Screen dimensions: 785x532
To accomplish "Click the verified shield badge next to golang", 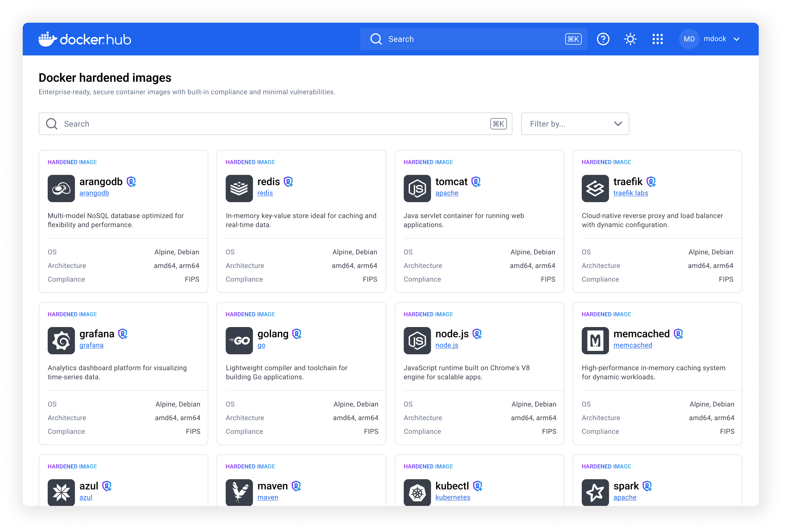I will click(x=297, y=334).
